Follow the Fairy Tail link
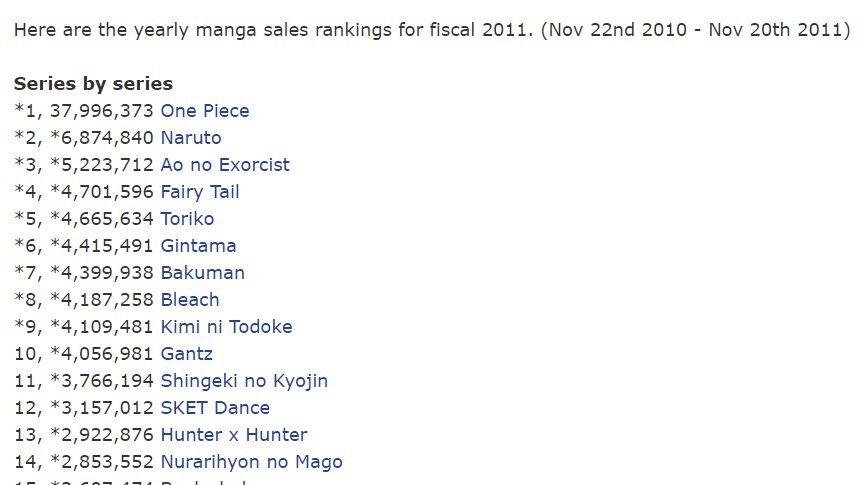Viewport: 864px width, 485px height. click(x=199, y=192)
